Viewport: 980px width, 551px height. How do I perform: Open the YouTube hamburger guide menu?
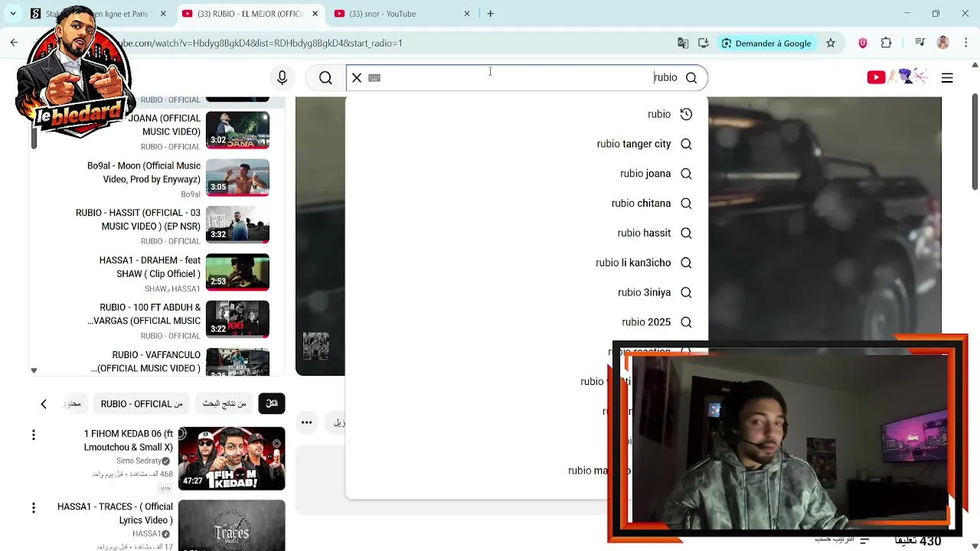click(947, 77)
